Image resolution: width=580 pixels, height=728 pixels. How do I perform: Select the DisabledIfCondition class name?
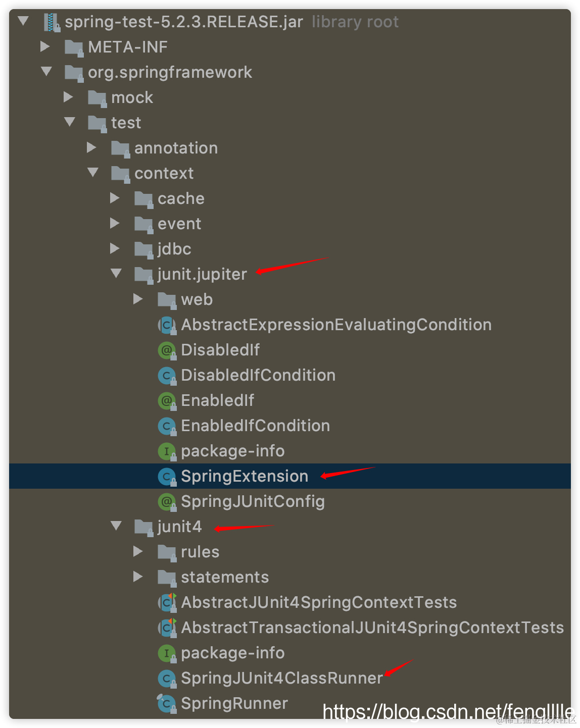coord(258,375)
